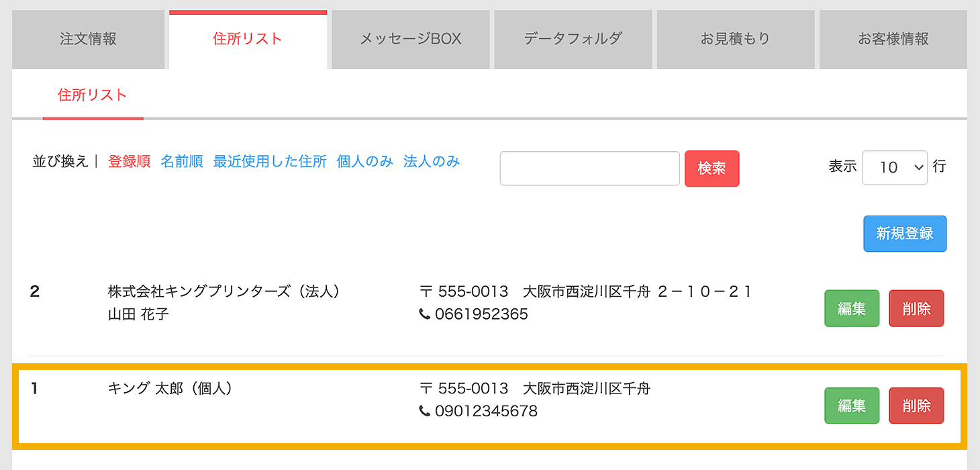Screen dimensions: 980x470
Task: Switch to the データフォルダ tab
Action: [x=573, y=39]
